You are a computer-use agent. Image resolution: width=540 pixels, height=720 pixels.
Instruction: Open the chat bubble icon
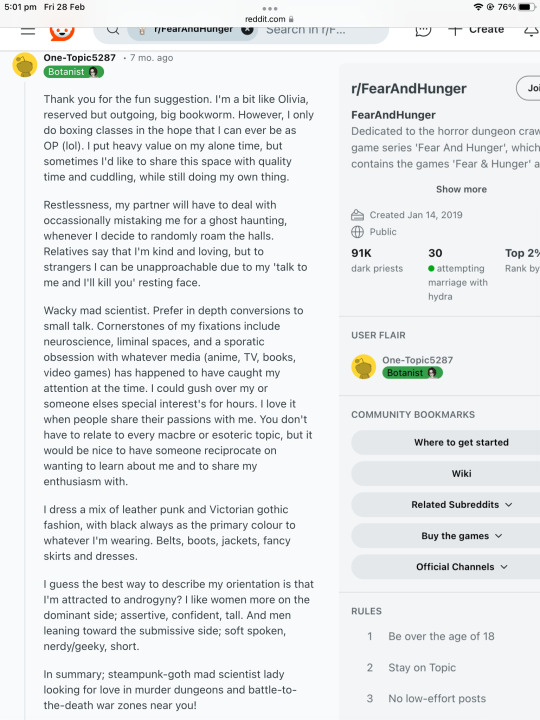[x=423, y=31]
